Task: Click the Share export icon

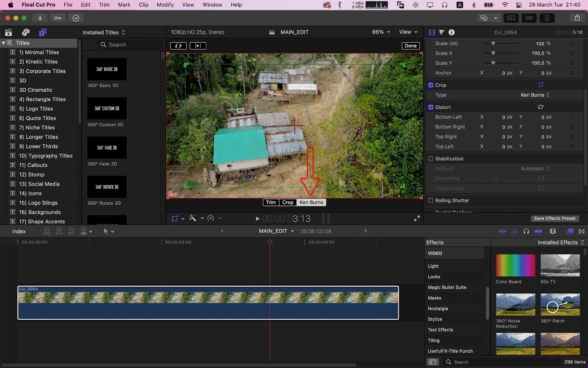Action: (x=577, y=18)
